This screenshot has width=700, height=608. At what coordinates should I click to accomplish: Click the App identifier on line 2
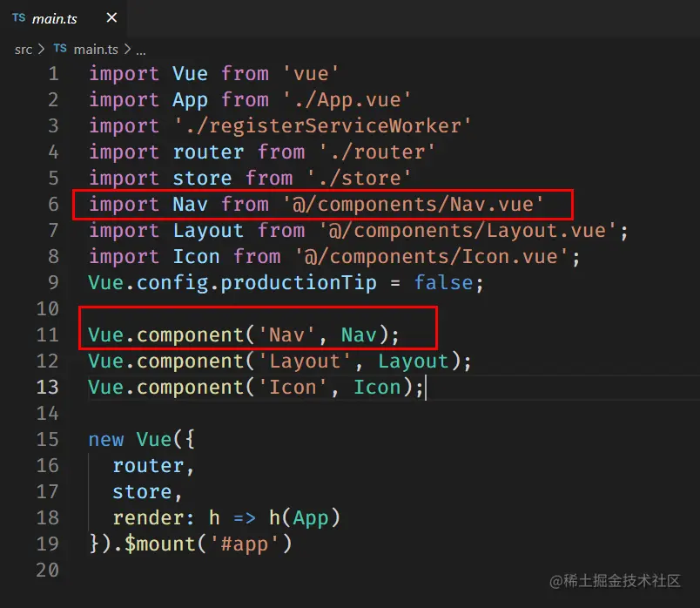190,99
